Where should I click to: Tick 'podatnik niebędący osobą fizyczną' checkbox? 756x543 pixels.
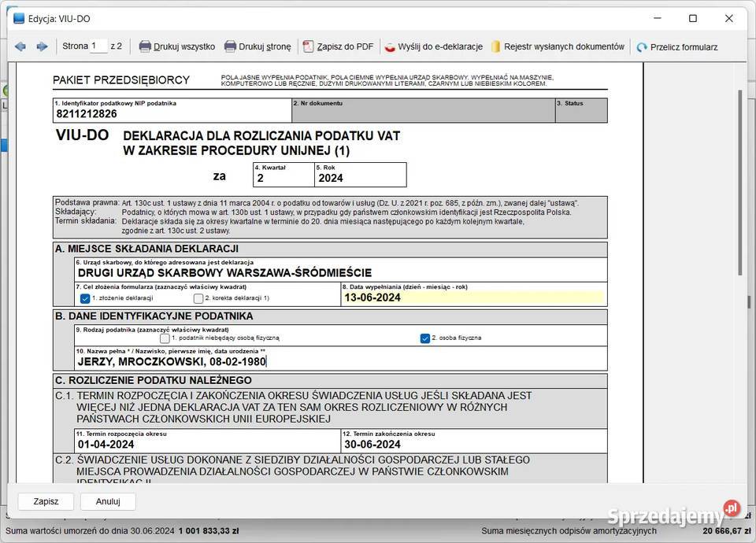point(165,338)
